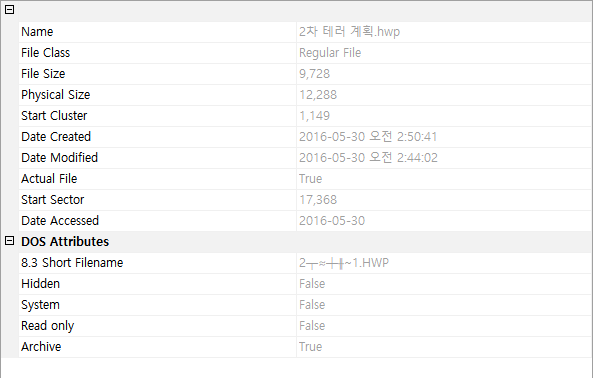Screen dimensions: 593x378
Task: Collapse the top unnamed property group
Action: pyautogui.click(x=9, y=9)
